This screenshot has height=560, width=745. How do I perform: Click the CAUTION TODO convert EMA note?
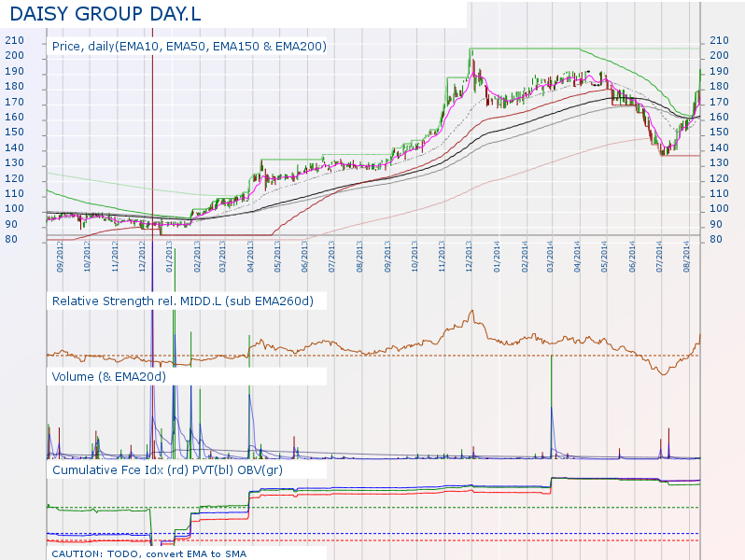[x=148, y=553]
